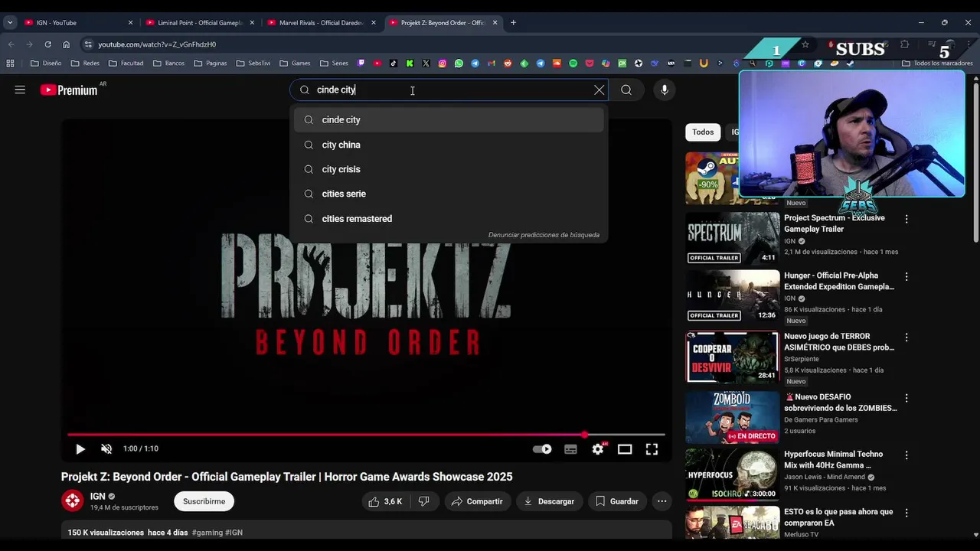Open options for Nuevo juego de TERROR video
Image resolution: width=980 pixels, height=551 pixels.
(x=906, y=337)
